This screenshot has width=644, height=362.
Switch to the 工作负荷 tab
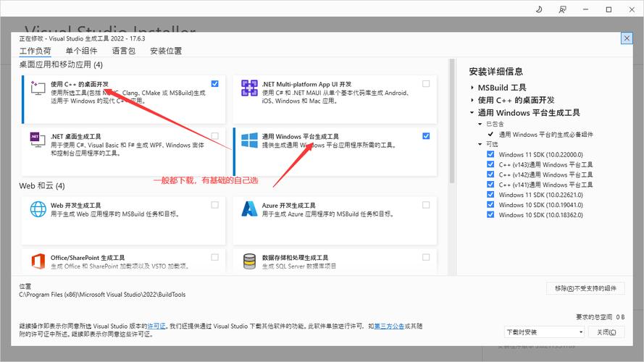tap(35, 51)
